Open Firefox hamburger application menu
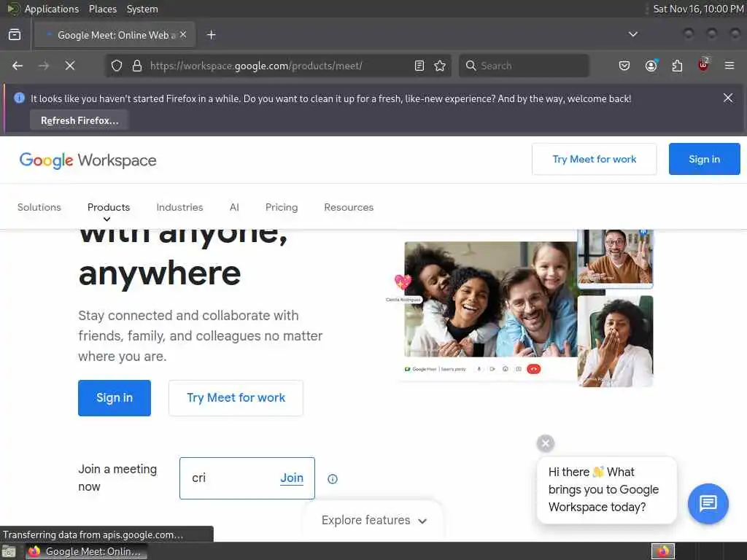The height and width of the screenshot is (560, 747). coord(729,66)
